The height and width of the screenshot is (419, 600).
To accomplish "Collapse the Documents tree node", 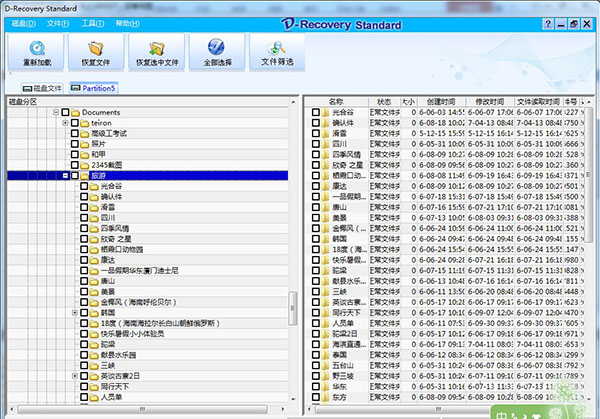I will tap(56, 112).
